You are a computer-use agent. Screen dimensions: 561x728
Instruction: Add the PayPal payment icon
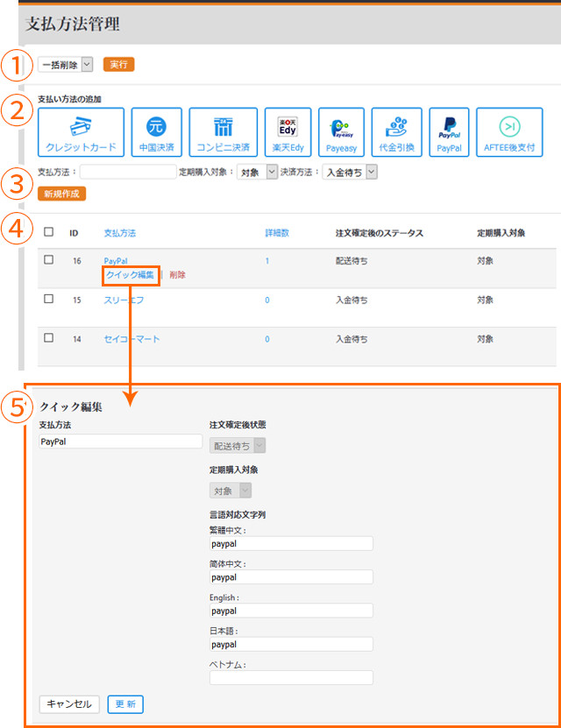(449, 132)
